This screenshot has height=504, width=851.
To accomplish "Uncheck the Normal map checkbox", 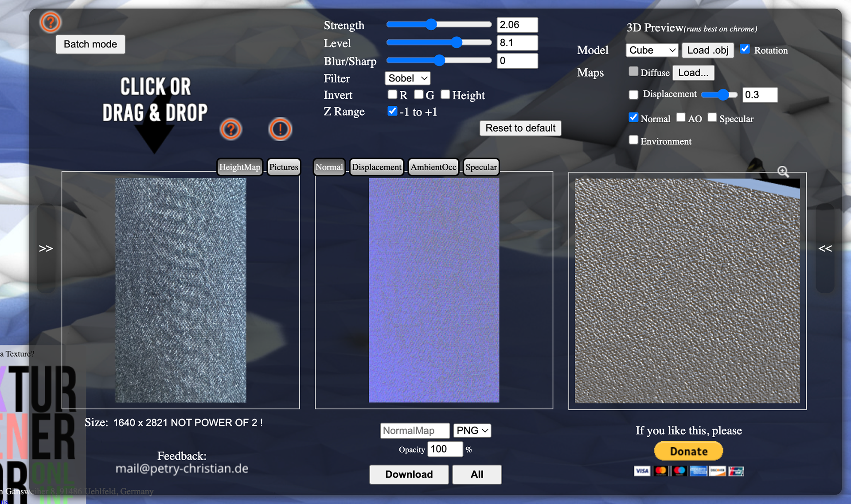I will [x=633, y=117].
